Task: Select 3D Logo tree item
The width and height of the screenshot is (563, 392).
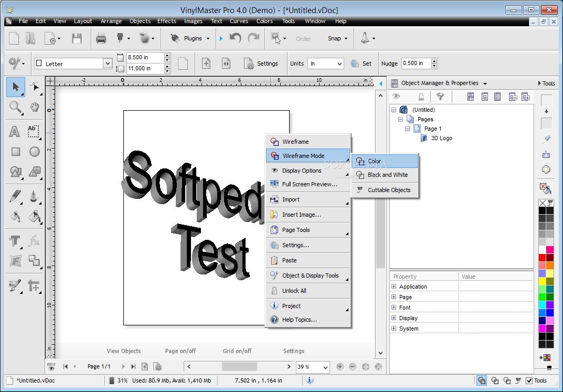Action: (441, 138)
